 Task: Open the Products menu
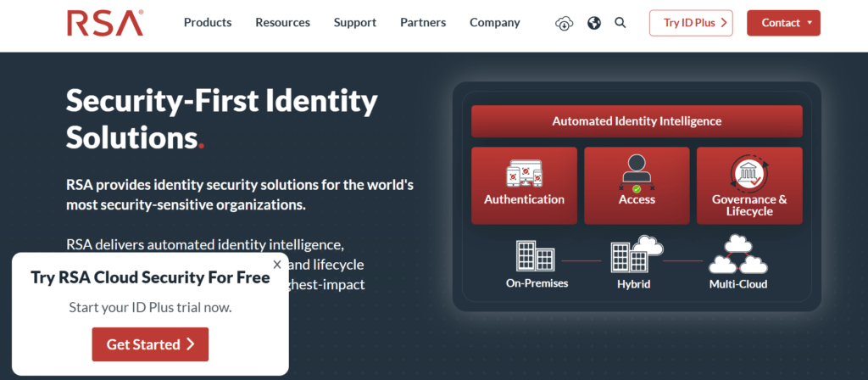[x=208, y=23]
